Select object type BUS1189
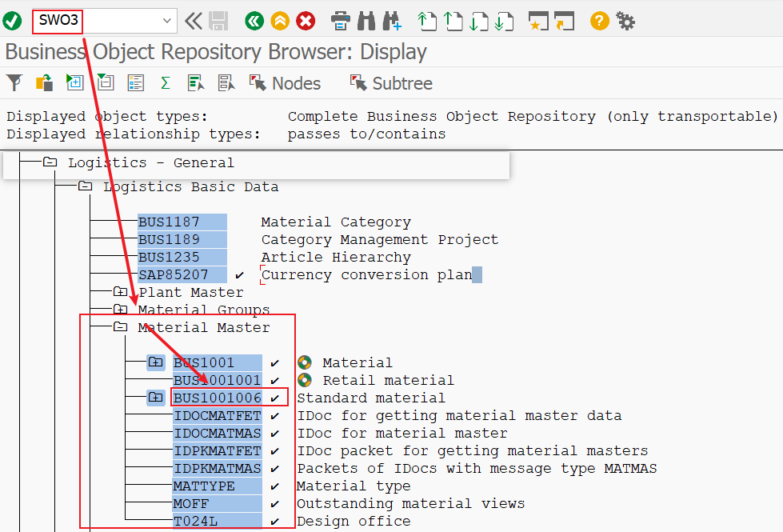 tap(182, 239)
